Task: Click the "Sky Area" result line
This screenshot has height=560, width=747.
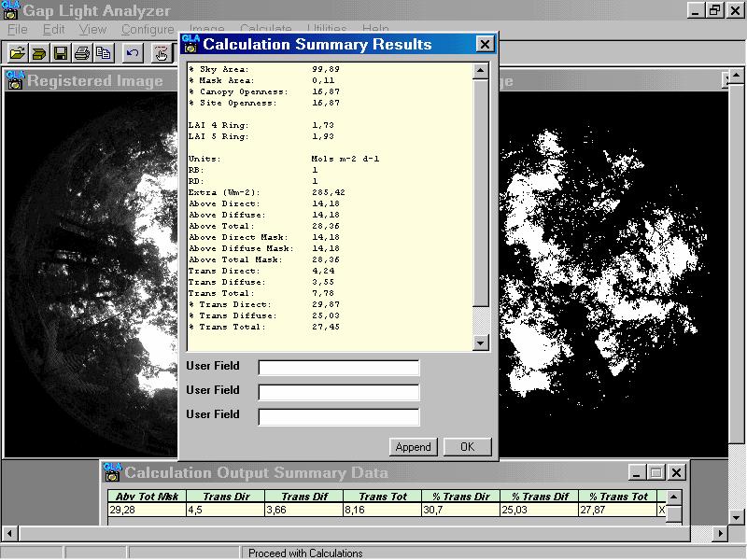Action: (x=264, y=69)
